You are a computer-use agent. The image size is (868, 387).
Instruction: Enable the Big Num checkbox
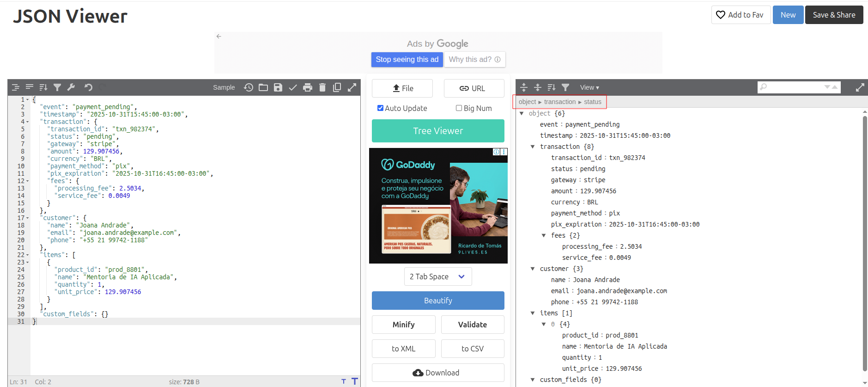(x=459, y=108)
